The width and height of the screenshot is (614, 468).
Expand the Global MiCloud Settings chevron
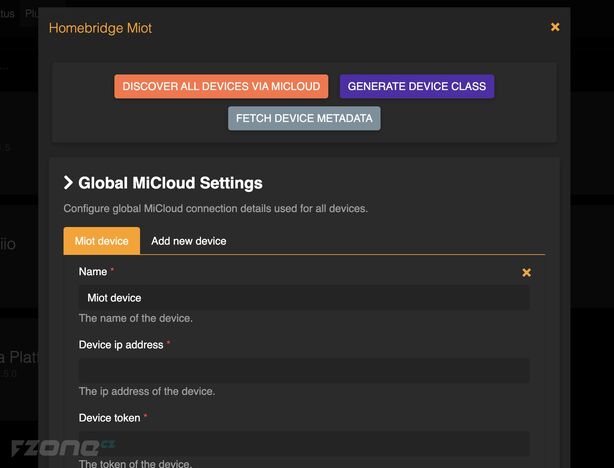tap(68, 183)
